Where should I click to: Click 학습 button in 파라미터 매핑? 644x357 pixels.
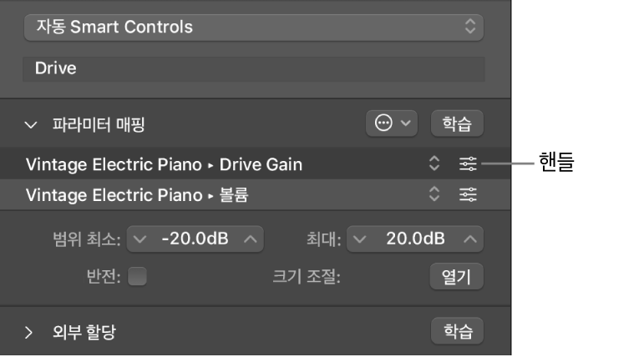[x=457, y=123]
